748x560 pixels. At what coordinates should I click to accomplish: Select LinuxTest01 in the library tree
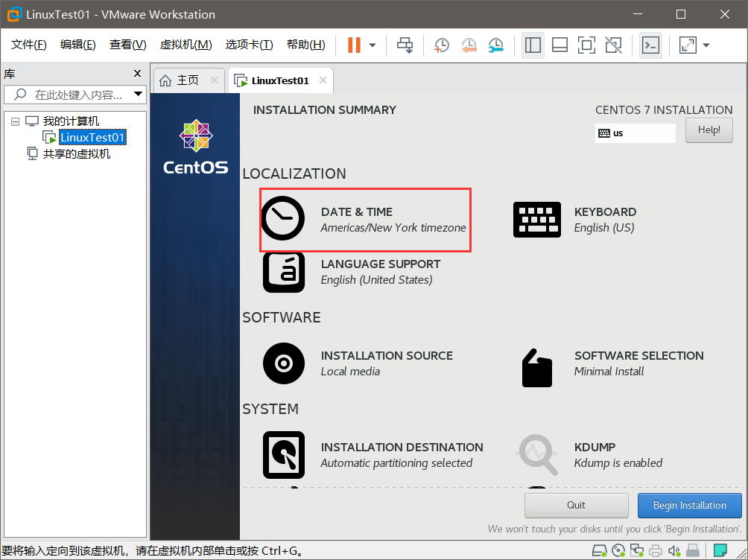pos(92,137)
